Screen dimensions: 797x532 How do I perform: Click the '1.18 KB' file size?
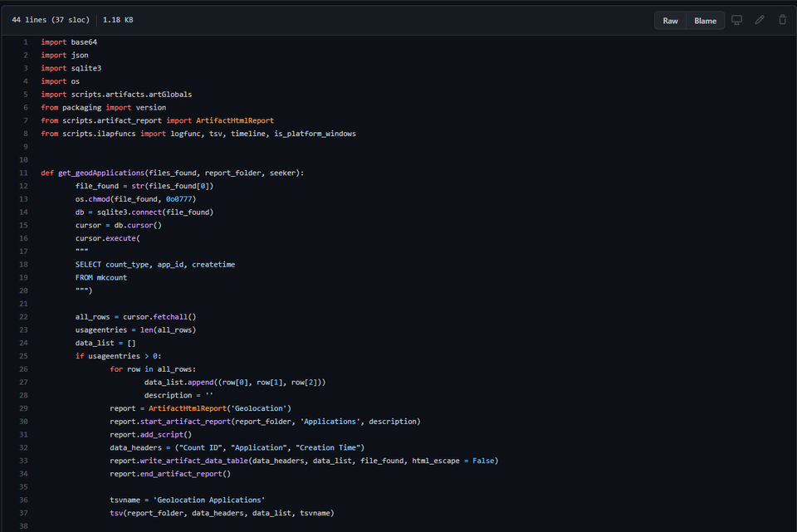[x=118, y=20]
